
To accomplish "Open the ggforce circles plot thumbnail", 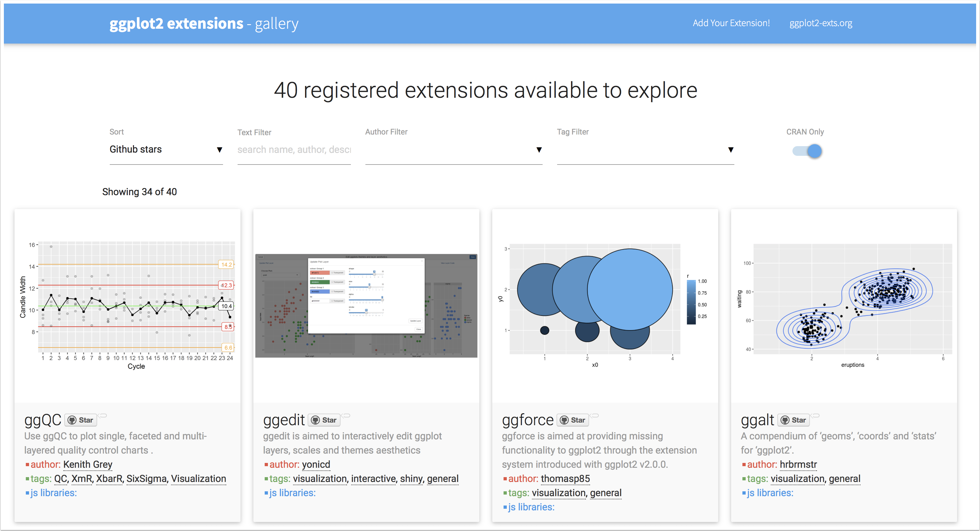I will (605, 304).
